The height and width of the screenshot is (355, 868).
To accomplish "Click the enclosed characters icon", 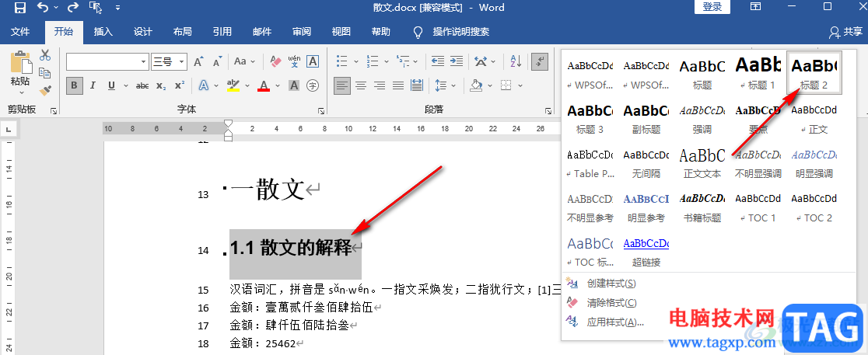I will pos(313,85).
